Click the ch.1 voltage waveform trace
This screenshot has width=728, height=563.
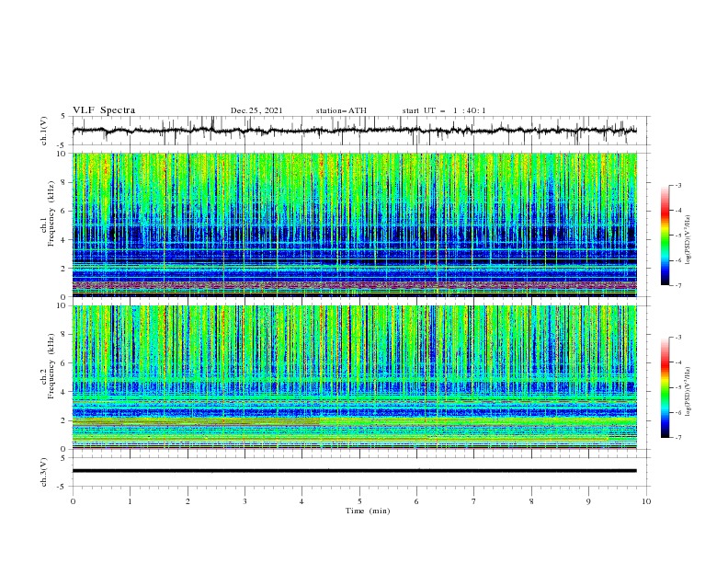click(x=354, y=131)
